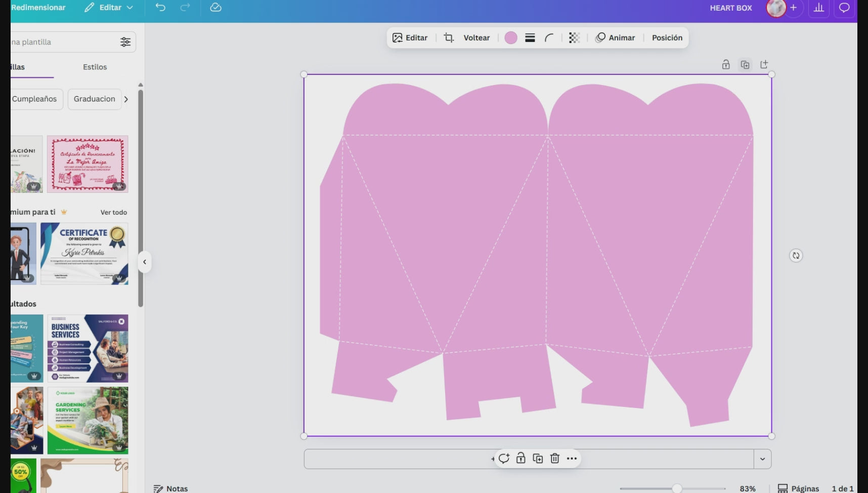Screen dimensions: 868x493
Task: Toggle the page lock above canvas
Action: click(x=726, y=65)
